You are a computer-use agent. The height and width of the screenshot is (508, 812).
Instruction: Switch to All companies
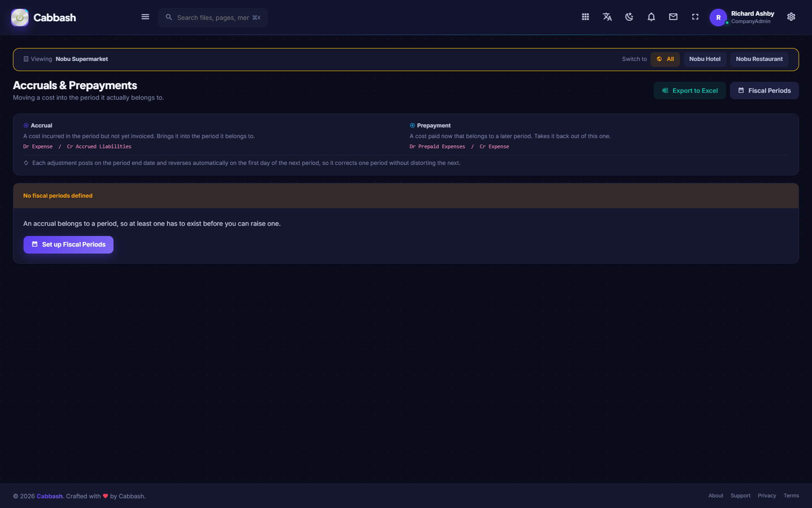tap(665, 59)
